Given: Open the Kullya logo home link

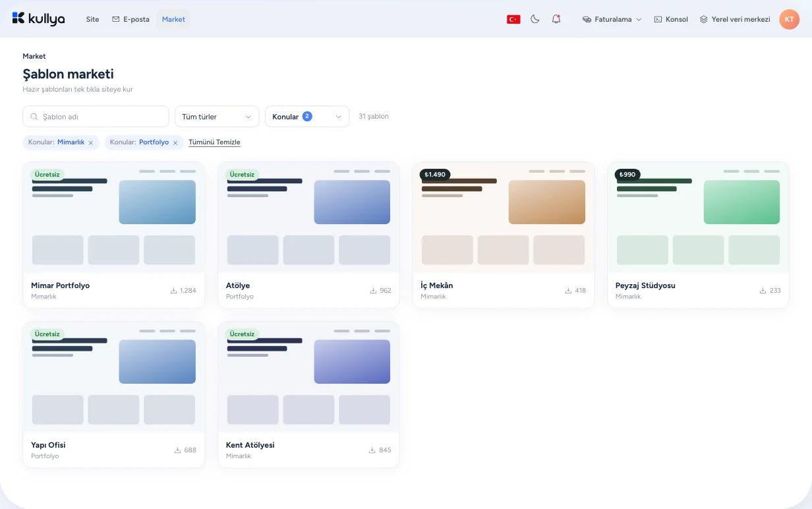Looking at the screenshot, I should click(x=38, y=19).
